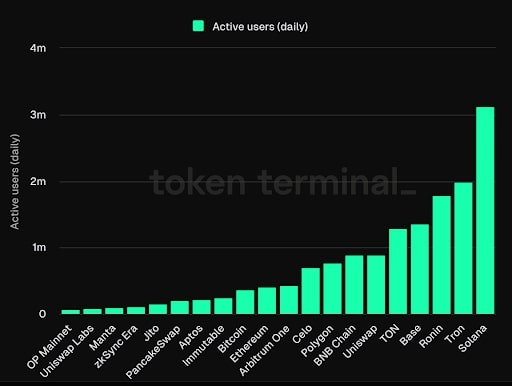512x386 pixels.
Task: Select the Solana bar
Action: pyautogui.click(x=485, y=211)
